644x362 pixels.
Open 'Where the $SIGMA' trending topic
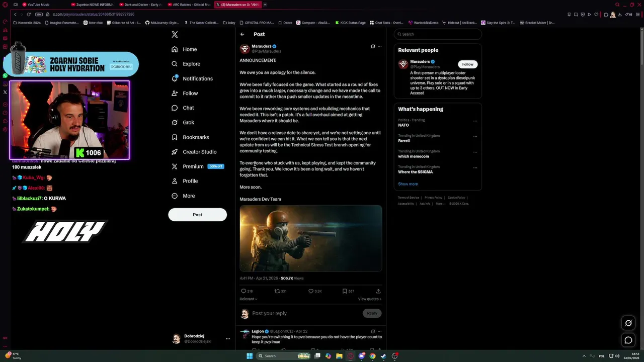click(415, 172)
